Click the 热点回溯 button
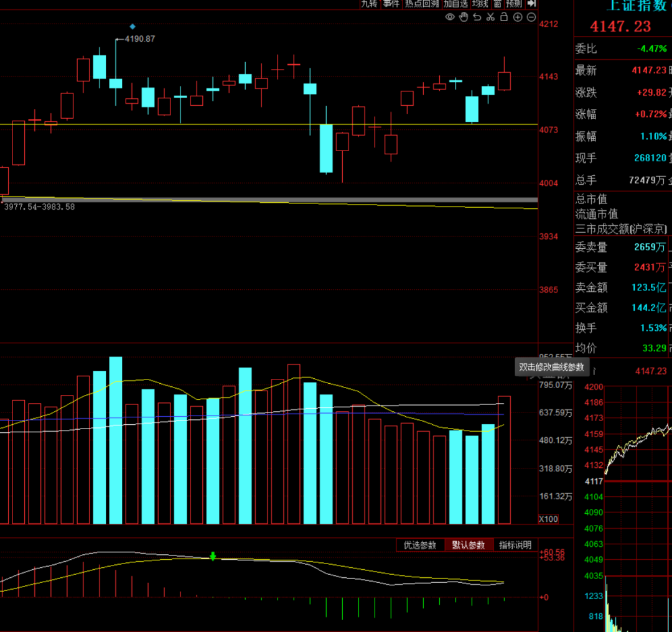672x632 pixels. point(422,4)
